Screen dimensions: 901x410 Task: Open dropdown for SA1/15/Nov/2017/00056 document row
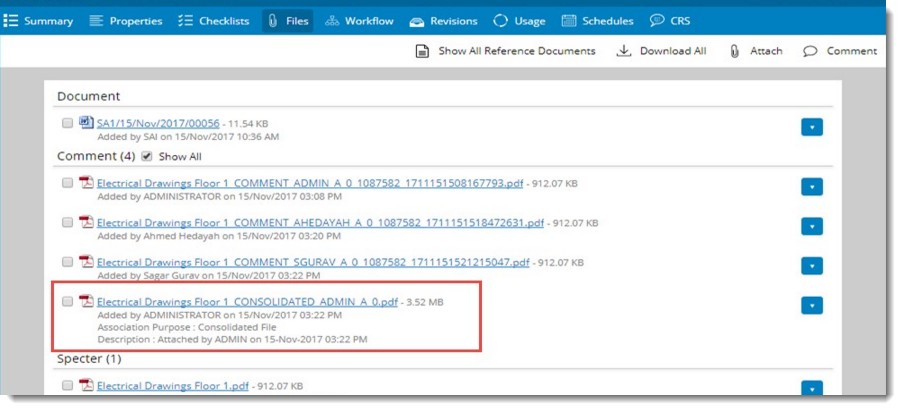click(811, 127)
